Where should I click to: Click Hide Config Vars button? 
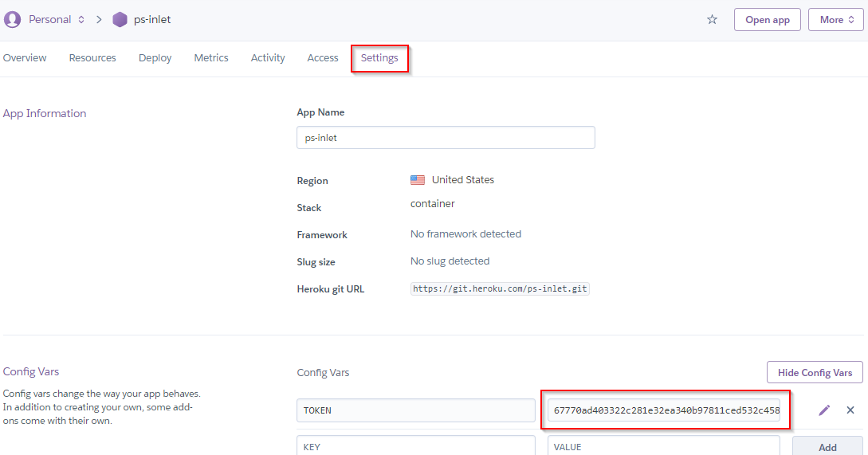(x=815, y=372)
